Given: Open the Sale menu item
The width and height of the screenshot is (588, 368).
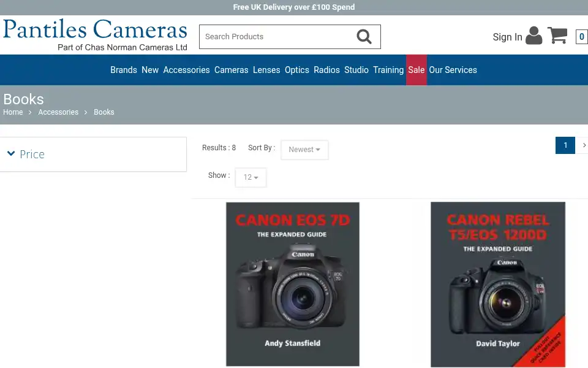Looking at the screenshot, I should (417, 70).
